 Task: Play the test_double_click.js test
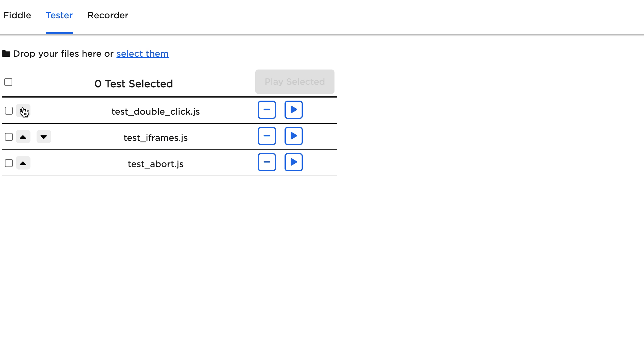point(293,110)
